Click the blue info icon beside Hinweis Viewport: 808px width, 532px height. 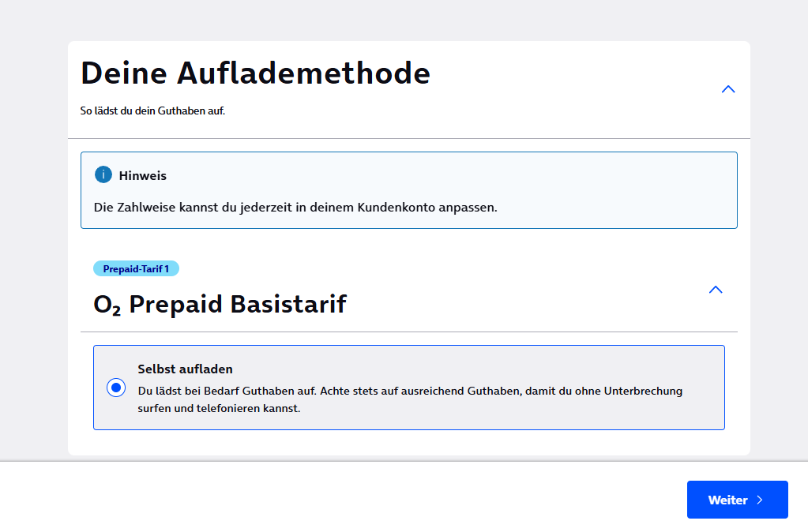pyautogui.click(x=103, y=174)
